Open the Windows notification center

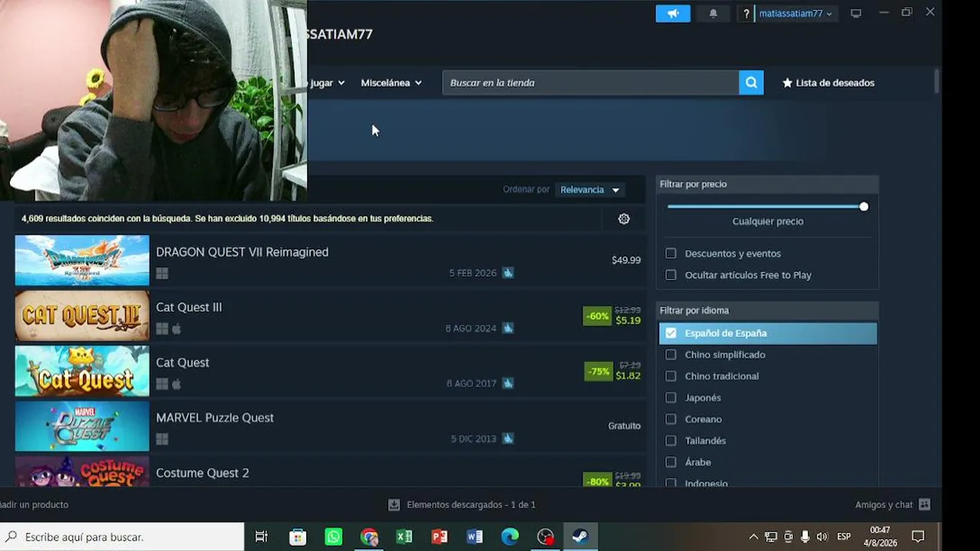[x=918, y=536]
